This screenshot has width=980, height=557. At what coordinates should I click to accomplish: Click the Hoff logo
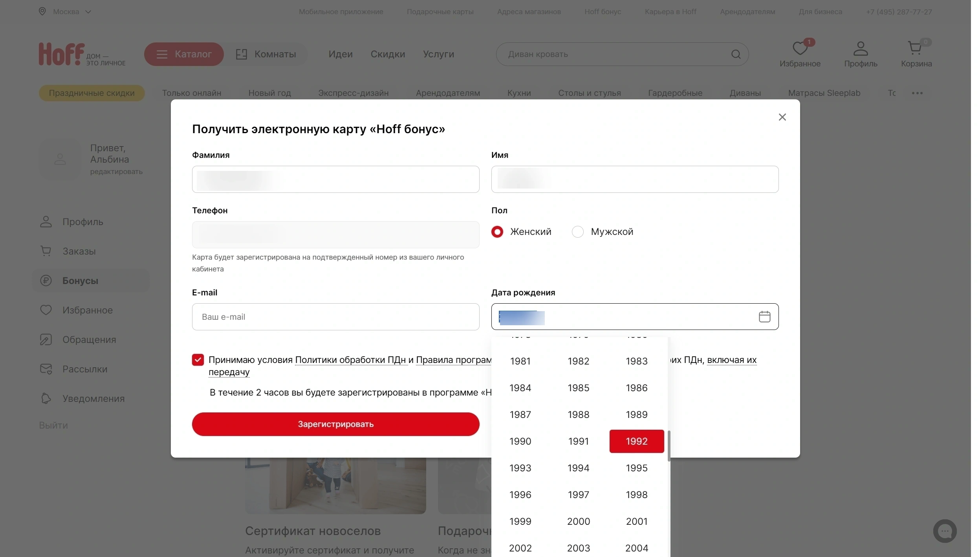tap(82, 54)
